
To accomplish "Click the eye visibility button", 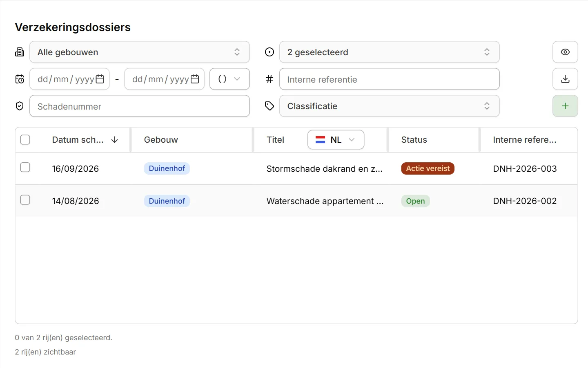I will [x=565, y=52].
